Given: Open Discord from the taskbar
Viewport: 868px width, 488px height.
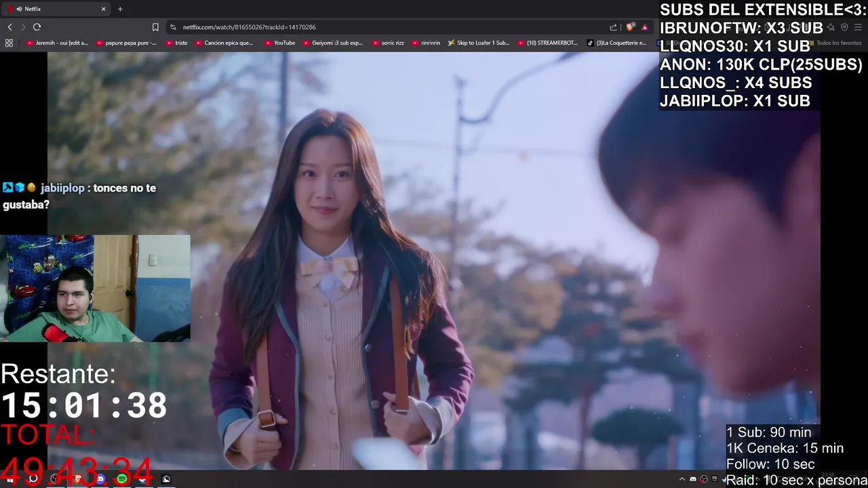Looking at the screenshot, I should tap(100, 479).
